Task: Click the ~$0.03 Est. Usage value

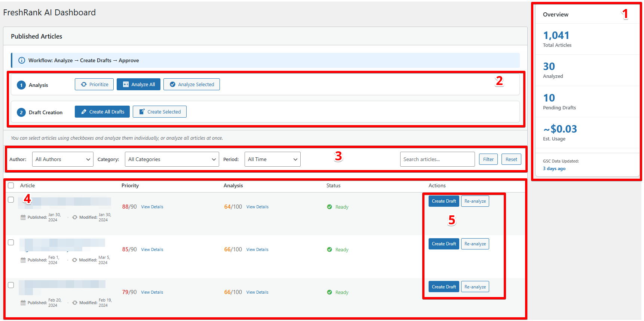Action: (560, 129)
